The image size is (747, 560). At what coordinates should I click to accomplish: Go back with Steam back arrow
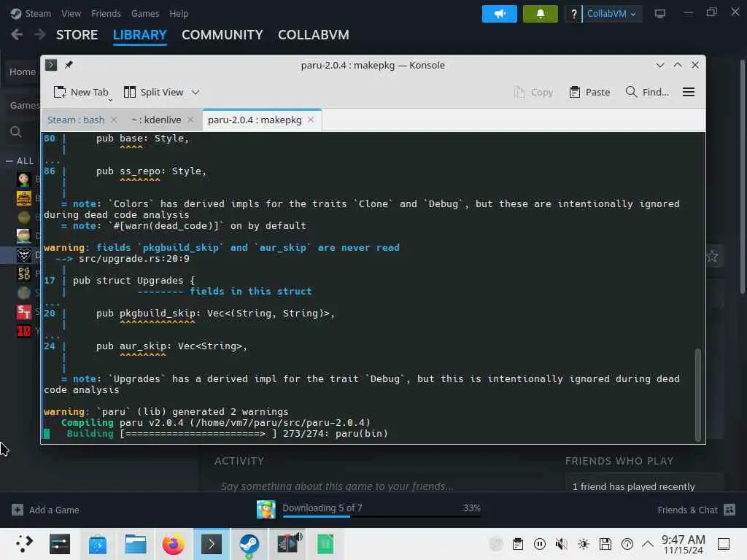tap(17, 34)
